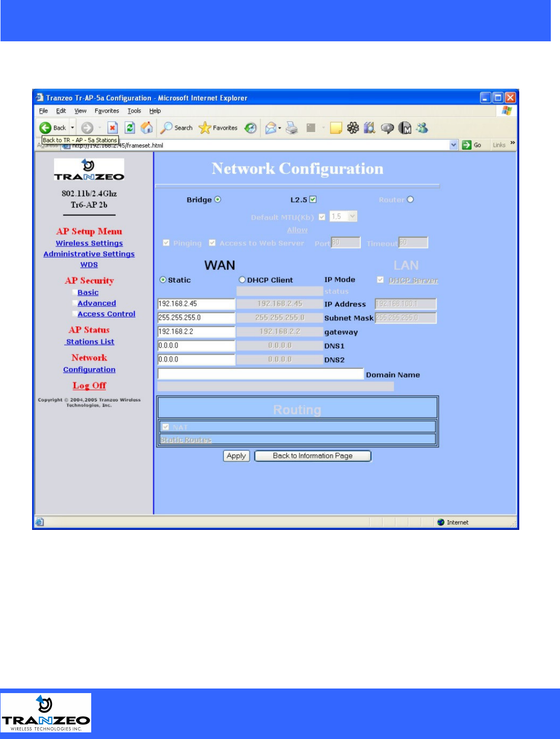Click the Messenger people icon

click(422, 128)
